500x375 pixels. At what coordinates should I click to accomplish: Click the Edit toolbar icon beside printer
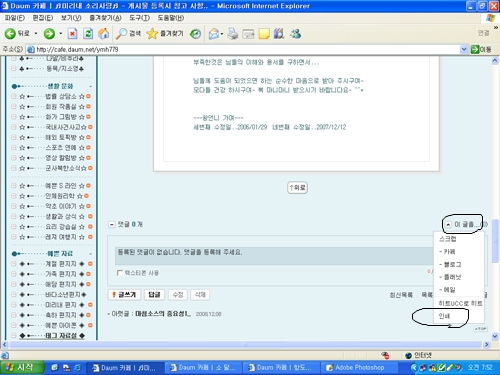point(248,34)
